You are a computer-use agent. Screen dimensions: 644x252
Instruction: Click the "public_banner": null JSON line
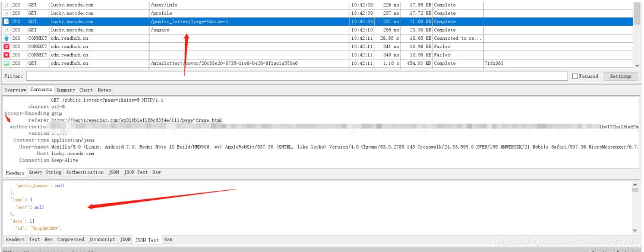click(x=40, y=186)
